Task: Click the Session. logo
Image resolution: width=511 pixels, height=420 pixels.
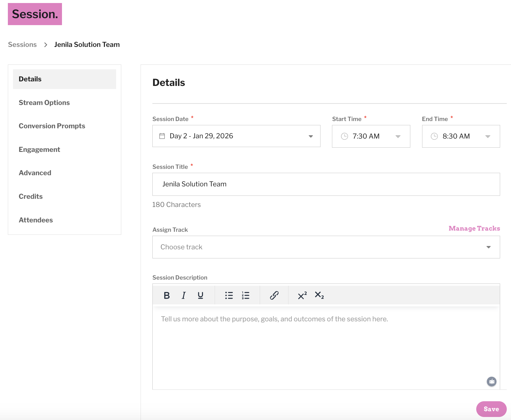Action: point(35,14)
